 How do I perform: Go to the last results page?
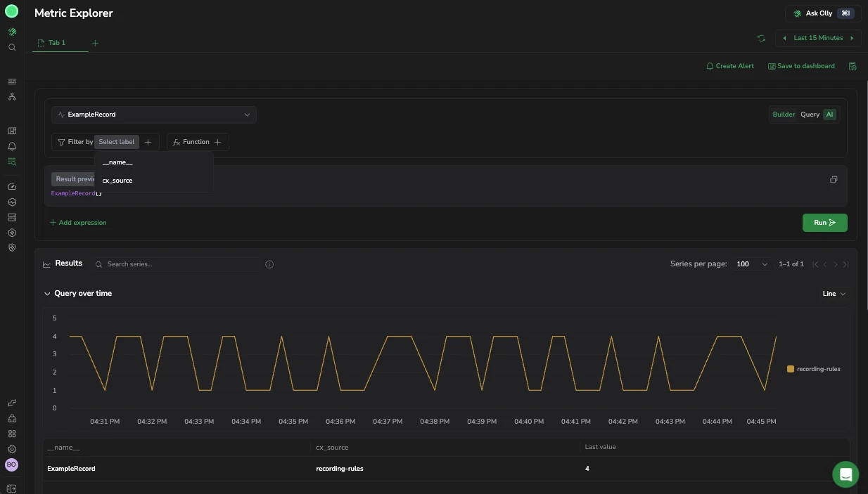point(845,264)
